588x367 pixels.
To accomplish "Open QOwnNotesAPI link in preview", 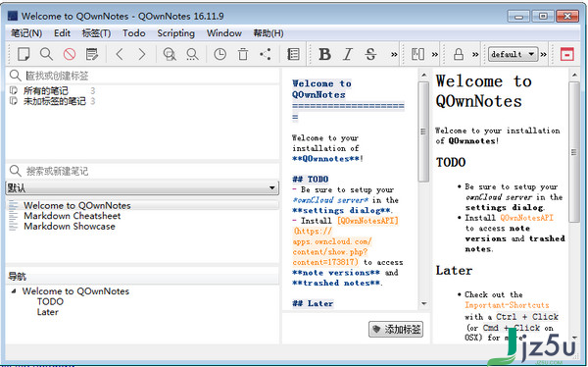I will click(x=526, y=218).
